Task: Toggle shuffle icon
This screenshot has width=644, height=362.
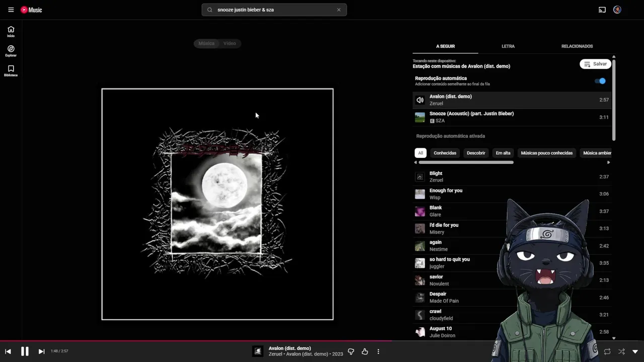Action: point(621,351)
